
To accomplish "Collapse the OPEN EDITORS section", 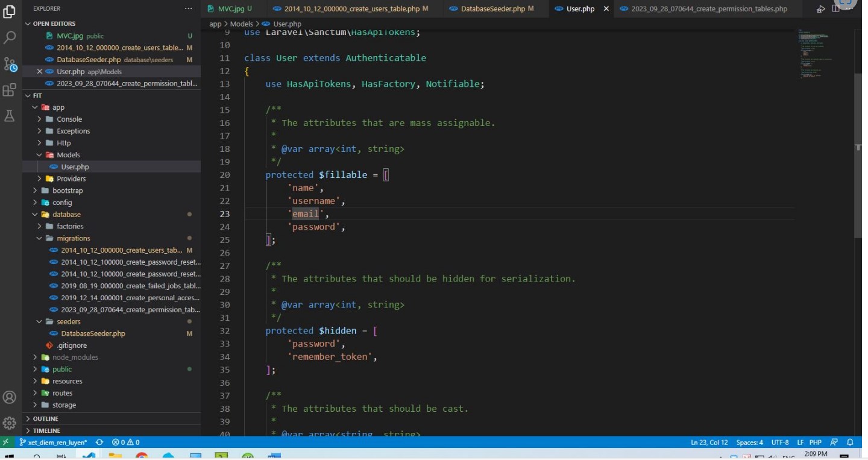I will tap(54, 24).
